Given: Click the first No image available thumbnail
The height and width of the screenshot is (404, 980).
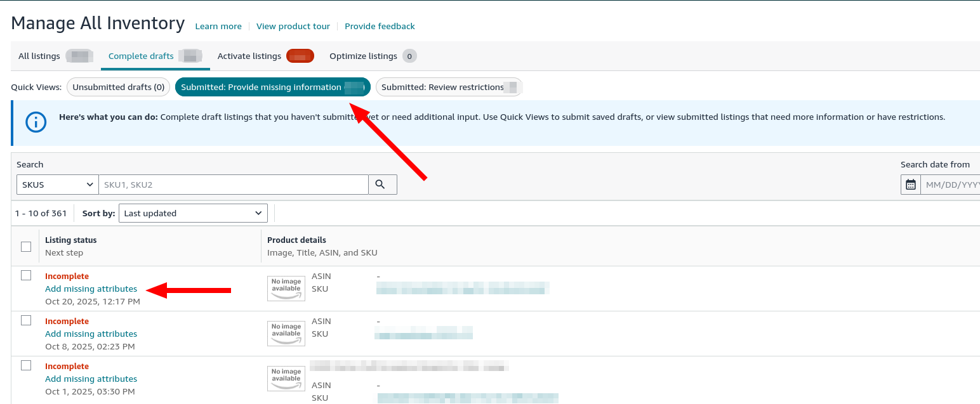Looking at the screenshot, I should (x=286, y=288).
